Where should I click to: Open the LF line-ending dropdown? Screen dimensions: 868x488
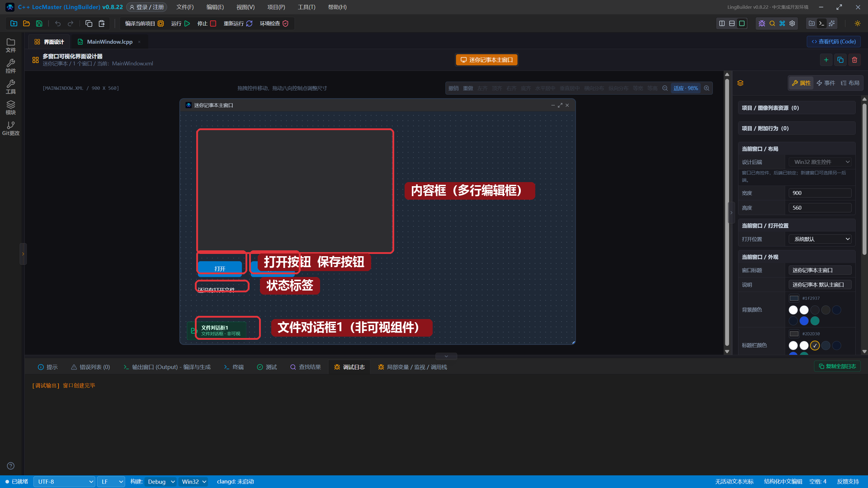[111, 482]
